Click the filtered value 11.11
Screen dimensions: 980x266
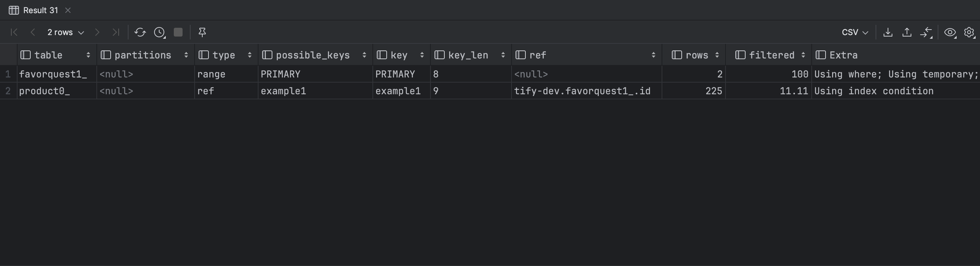click(x=769, y=91)
